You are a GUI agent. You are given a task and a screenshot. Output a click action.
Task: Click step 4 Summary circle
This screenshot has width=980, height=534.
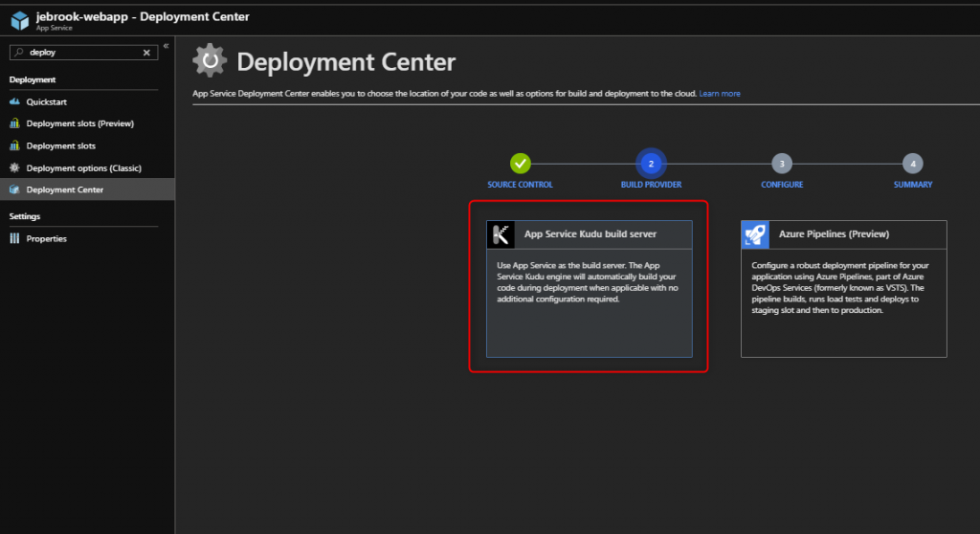(912, 164)
